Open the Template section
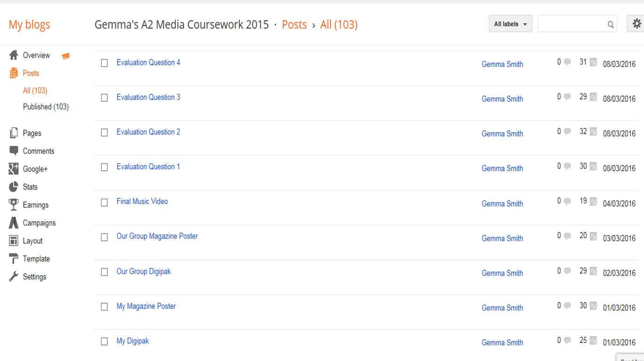644x361 pixels. [x=36, y=259]
